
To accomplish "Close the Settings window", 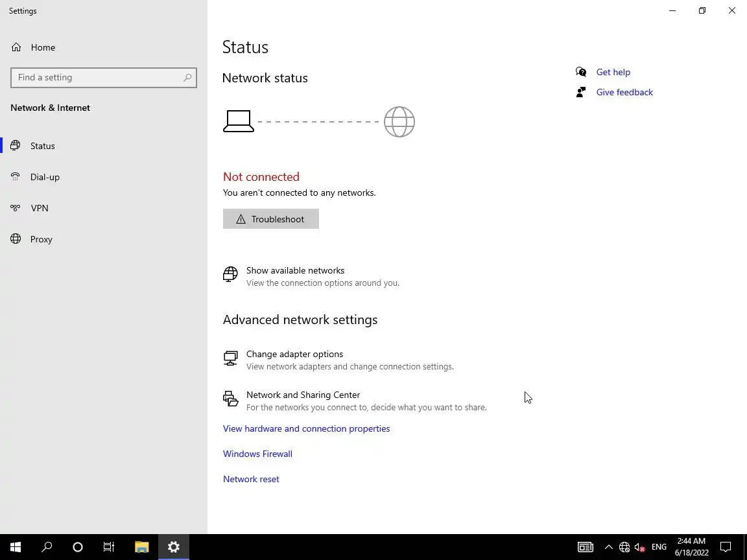I will [731, 10].
